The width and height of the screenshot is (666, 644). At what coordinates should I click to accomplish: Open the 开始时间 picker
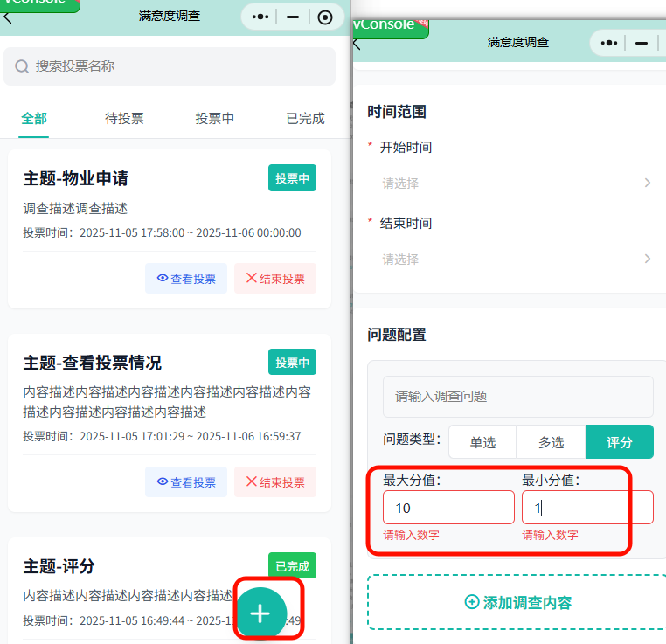tap(516, 184)
